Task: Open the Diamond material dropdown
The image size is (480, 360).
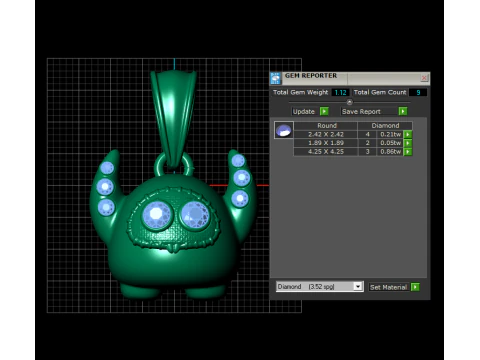Action: (358, 287)
